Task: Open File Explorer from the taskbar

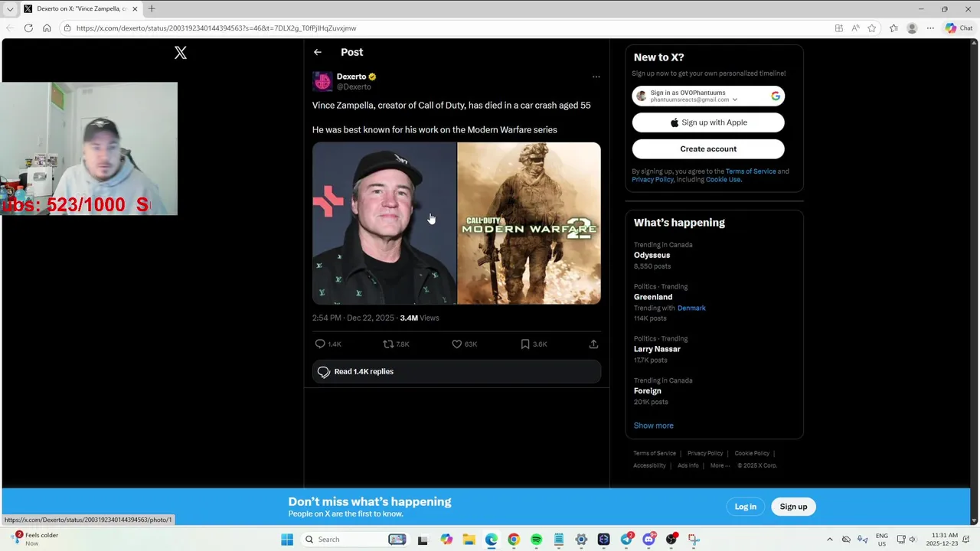Action: click(469, 540)
